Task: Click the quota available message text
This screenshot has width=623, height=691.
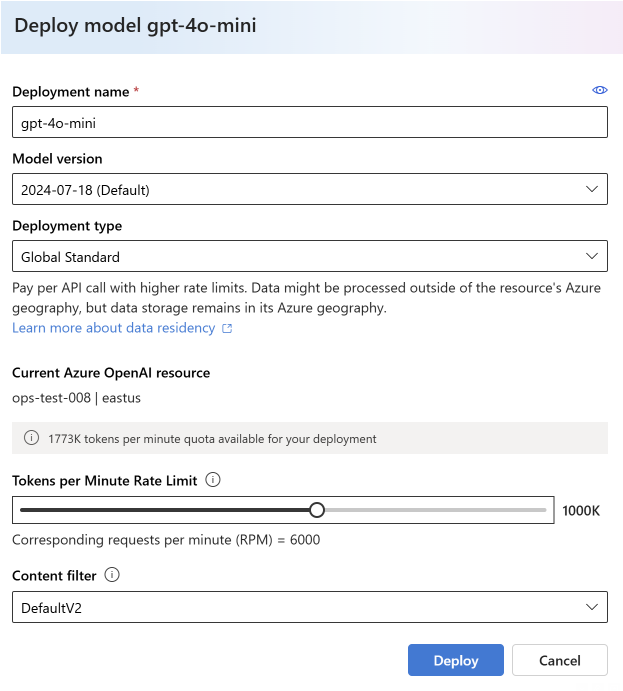Action: tap(212, 438)
